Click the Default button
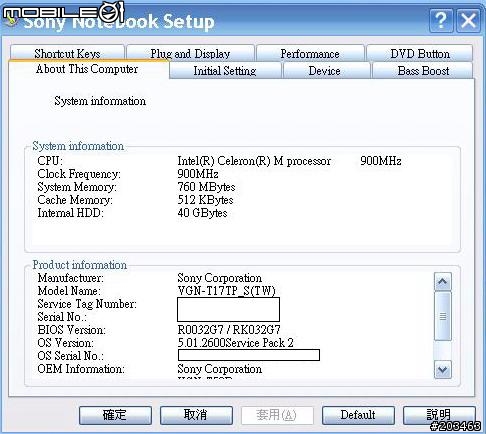This screenshot has width=486, height=434. pyautogui.click(x=358, y=415)
